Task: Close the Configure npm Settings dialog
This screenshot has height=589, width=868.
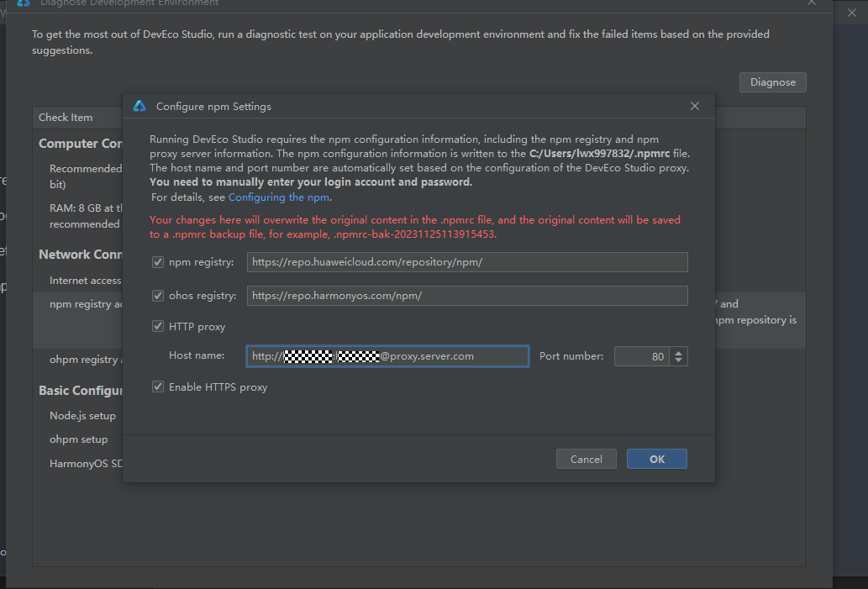Action: click(x=695, y=106)
